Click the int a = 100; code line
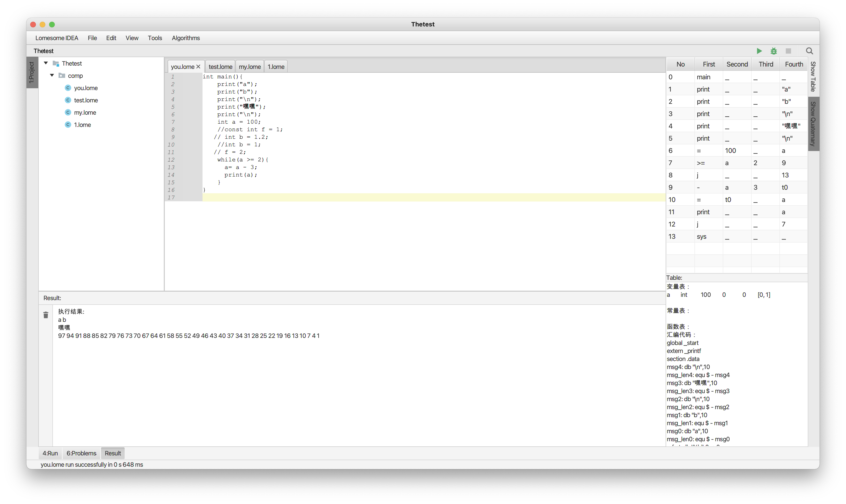Viewport: 846px width, 504px height. 239,122
